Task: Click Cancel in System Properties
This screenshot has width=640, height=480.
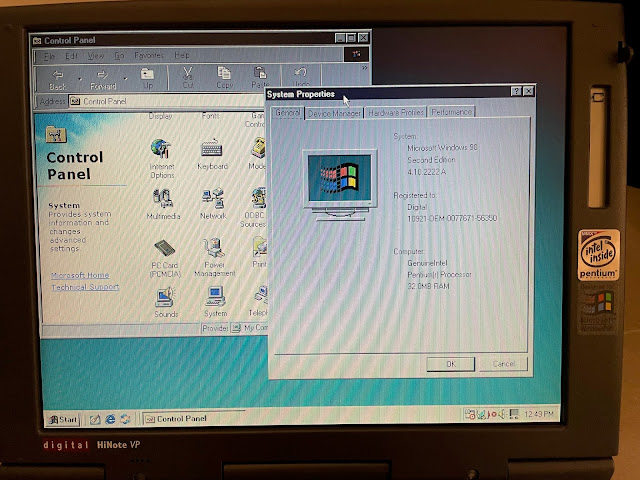Action: click(503, 364)
